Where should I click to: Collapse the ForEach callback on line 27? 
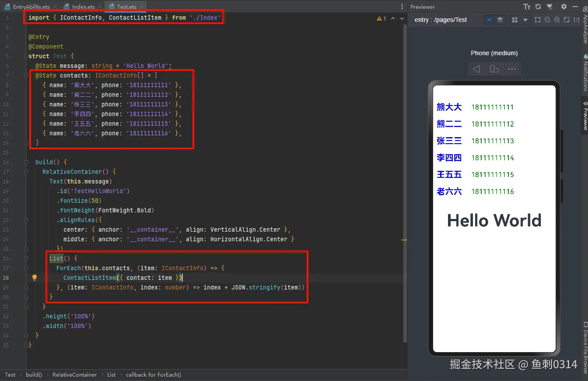26,268
